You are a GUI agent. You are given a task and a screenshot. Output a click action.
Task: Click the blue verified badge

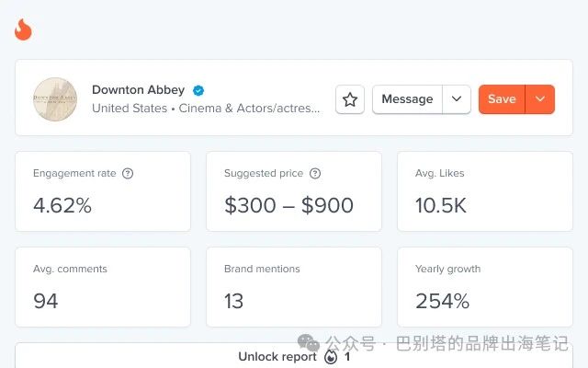coord(198,90)
